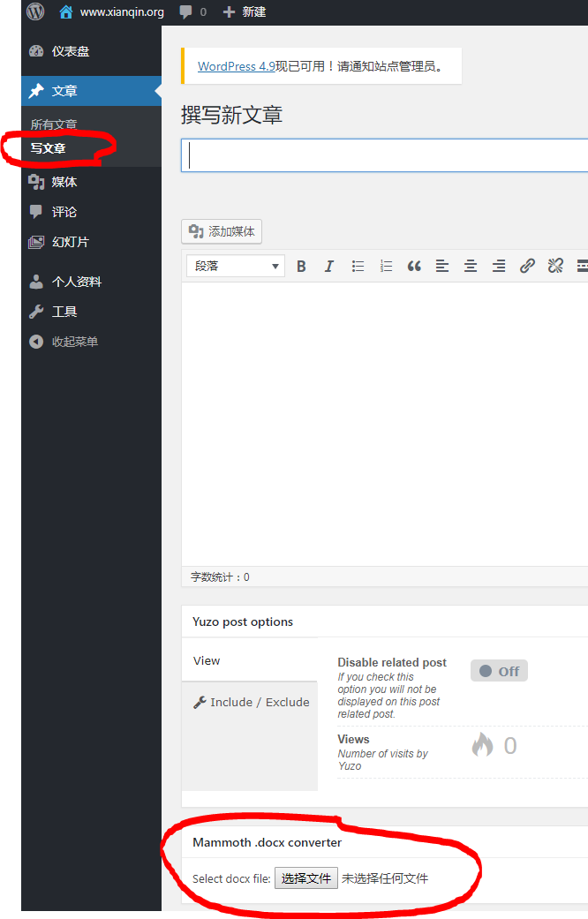This screenshot has width=588, height=919.
Task: Click 选择文件 choose file button
Action: point(306,878)
